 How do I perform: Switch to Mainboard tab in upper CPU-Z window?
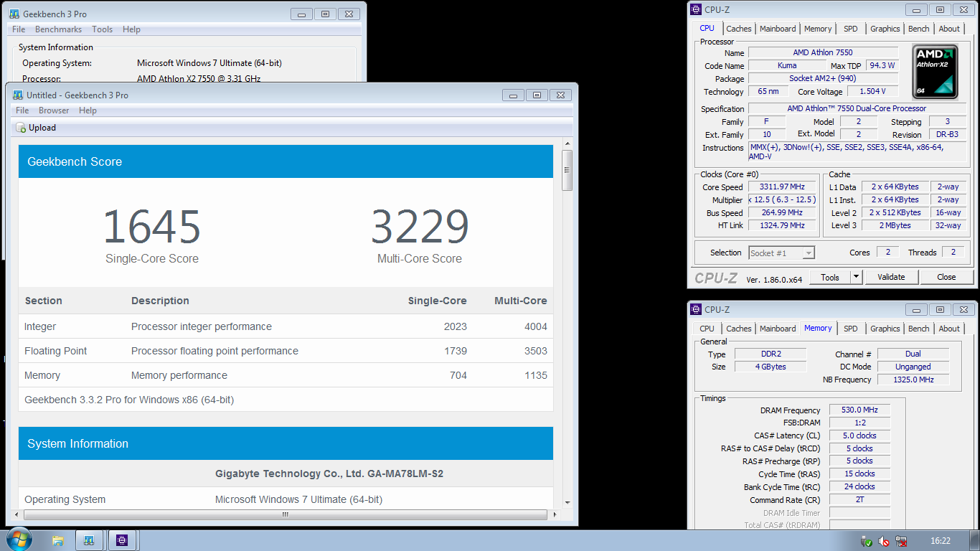click(x=778, y=29)
